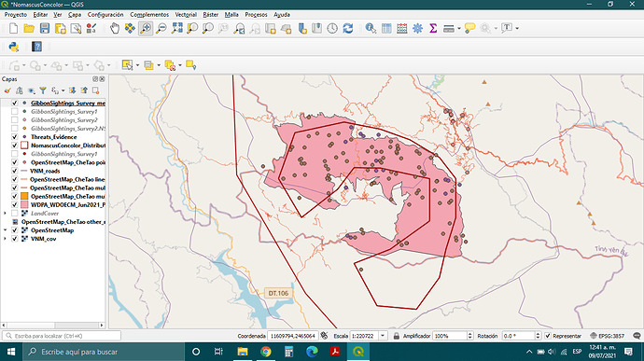Select the Pan Map hand tool

pyautogui.click(x=114, y=28)
